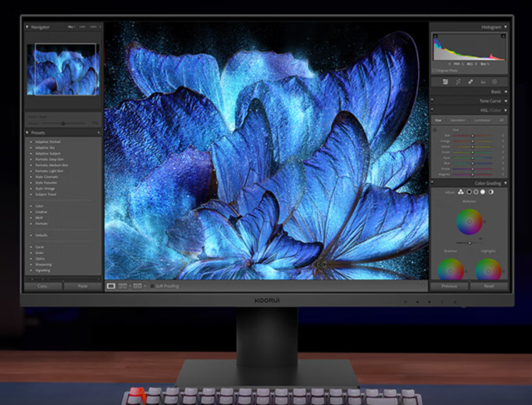Click the Previous button

[x=449, y=286]
